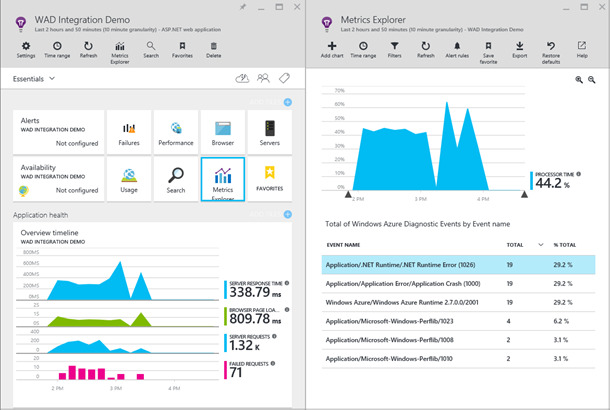Sort by % TOTAL column header
This screenshot has width=610, height=410.
click(x=565, y=243)
